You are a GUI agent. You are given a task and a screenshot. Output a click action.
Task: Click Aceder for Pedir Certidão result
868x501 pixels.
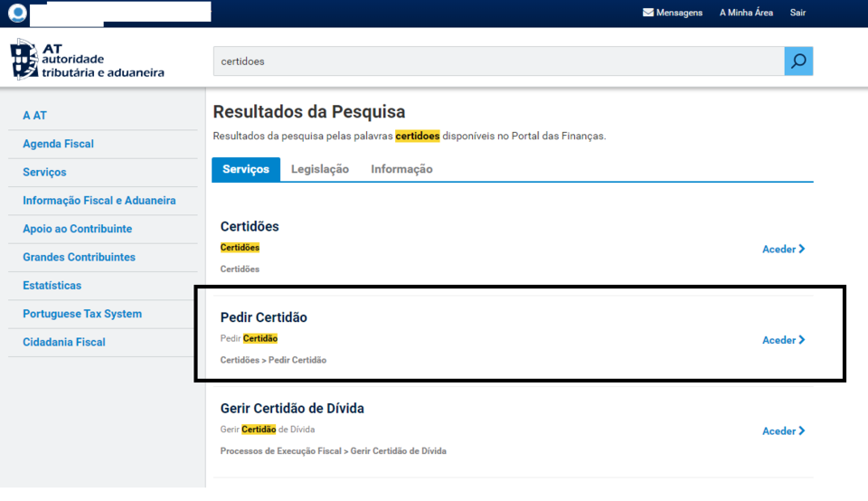coord(783,340)
